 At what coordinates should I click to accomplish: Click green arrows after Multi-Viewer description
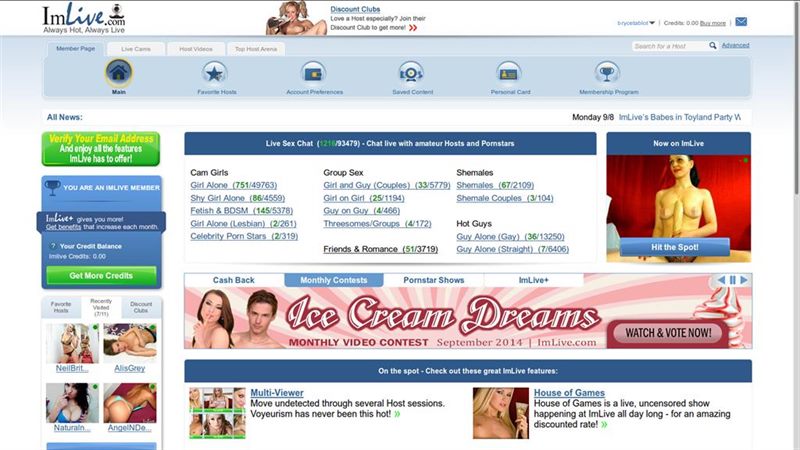(x=397, y=414)
